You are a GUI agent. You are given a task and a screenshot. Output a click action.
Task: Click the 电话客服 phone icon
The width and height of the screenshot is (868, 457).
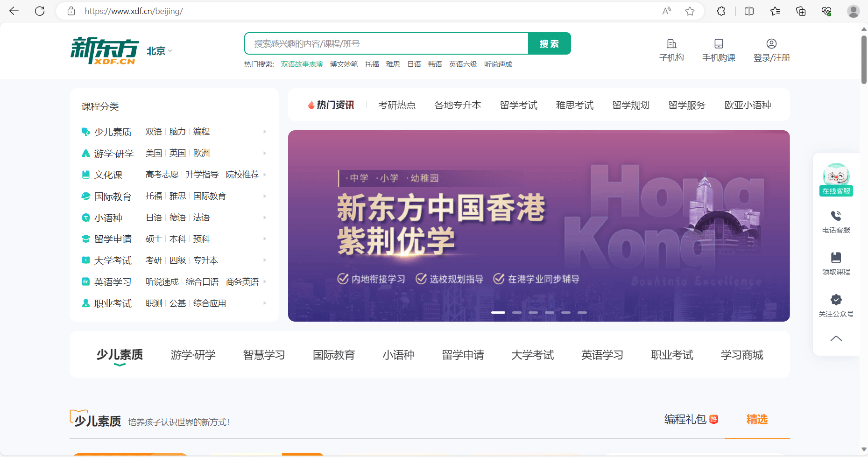(x=836, y=216)
